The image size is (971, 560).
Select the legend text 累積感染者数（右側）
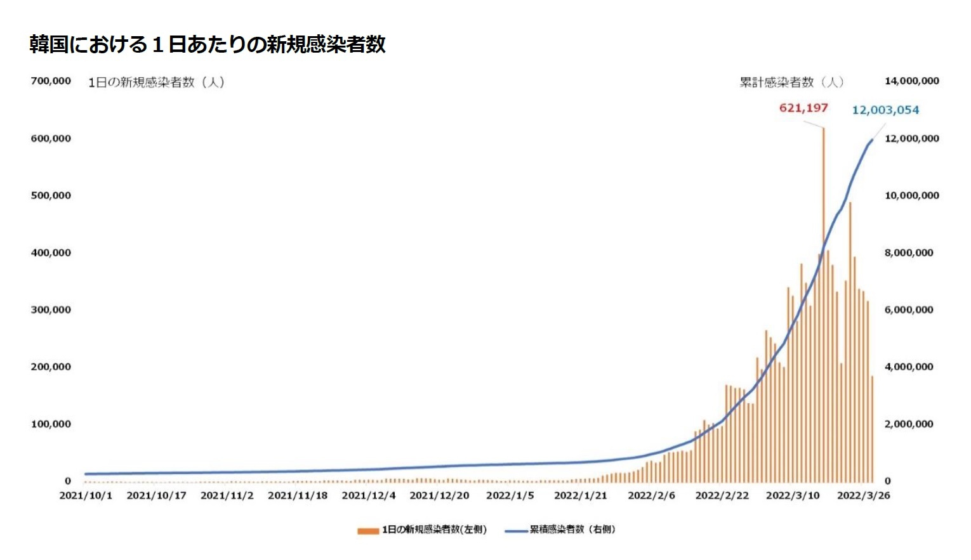pos(572,530)
